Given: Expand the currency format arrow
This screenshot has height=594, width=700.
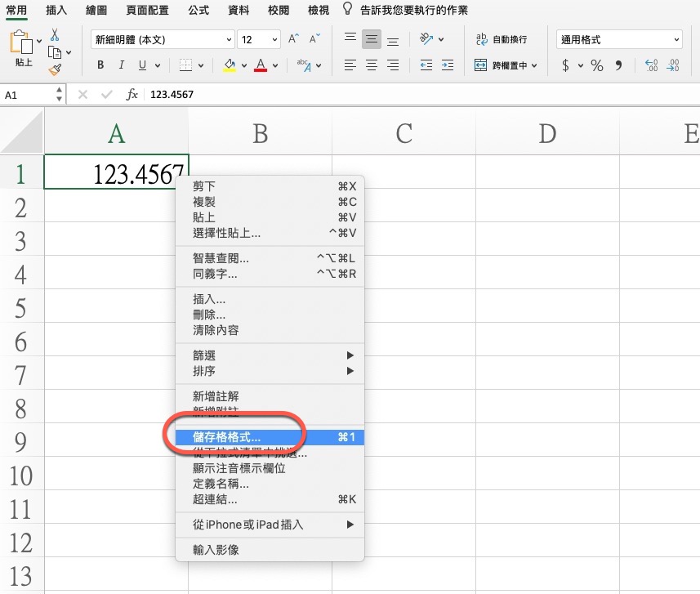Looking at the screenshot, I should 581,65.
